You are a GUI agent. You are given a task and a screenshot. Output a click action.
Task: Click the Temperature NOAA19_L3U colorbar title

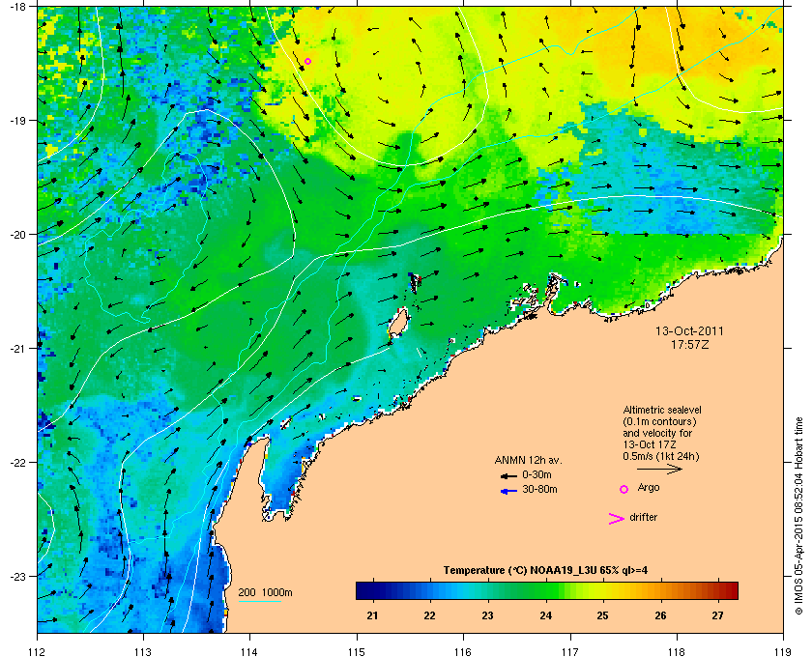point(545,571)
